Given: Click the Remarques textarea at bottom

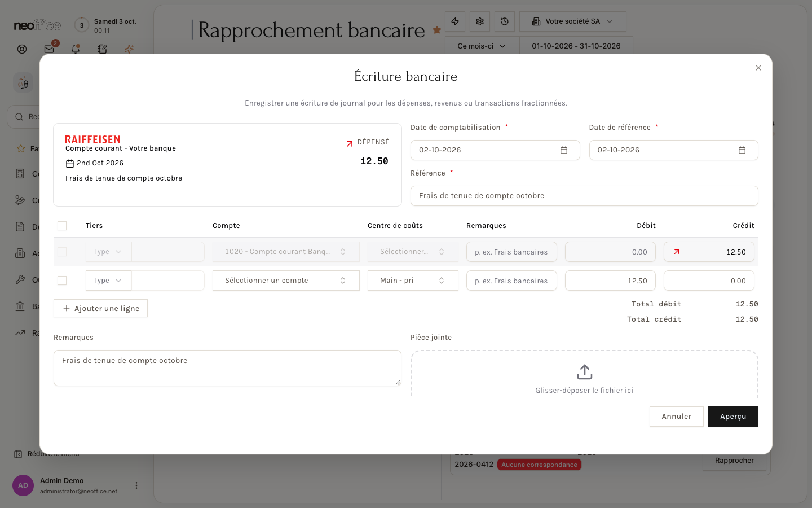Looking at the screenshot, I should pos(227,368).
